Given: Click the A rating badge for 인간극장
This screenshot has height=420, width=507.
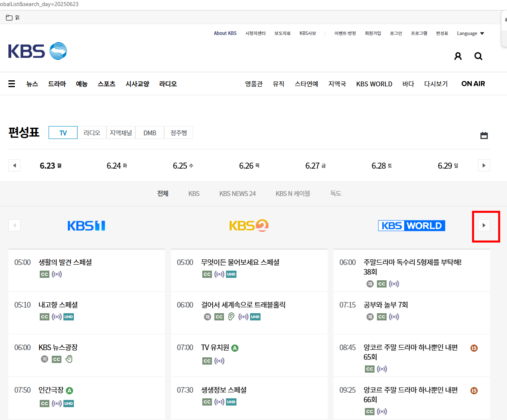Looking at the screenshot, I should [69, 391].
